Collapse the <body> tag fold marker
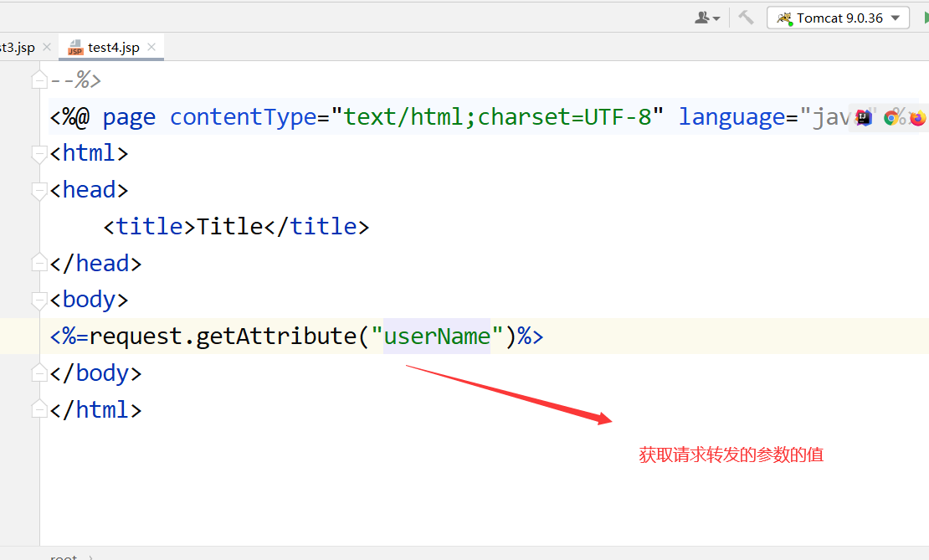Viewport: 929px width, 560px height. (39, 301)
